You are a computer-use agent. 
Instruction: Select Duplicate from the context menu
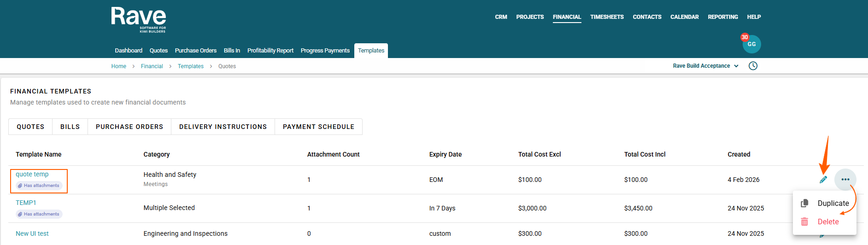tap(833, 203)
